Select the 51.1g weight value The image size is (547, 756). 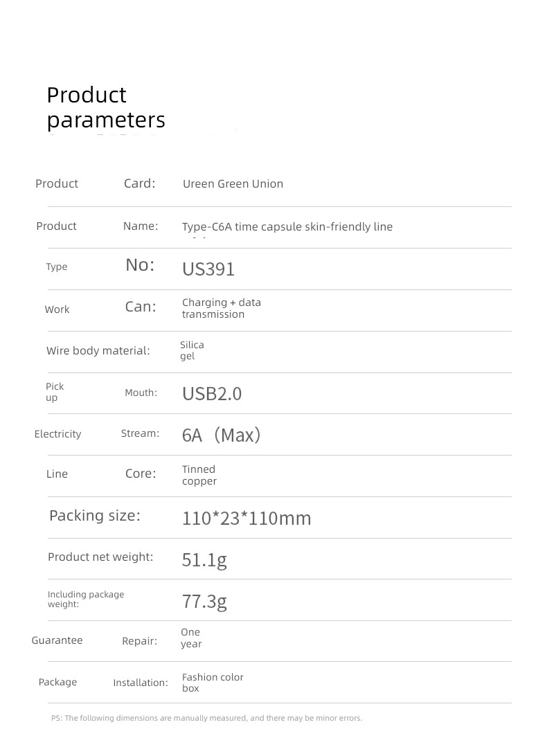[x=204, y=560]
